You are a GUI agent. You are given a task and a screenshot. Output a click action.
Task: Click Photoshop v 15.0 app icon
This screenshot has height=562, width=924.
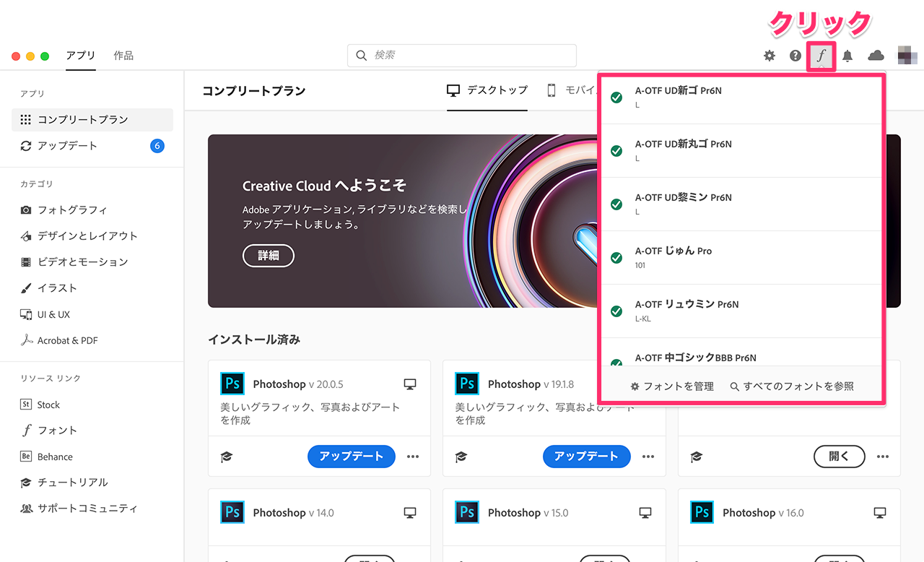467,512
